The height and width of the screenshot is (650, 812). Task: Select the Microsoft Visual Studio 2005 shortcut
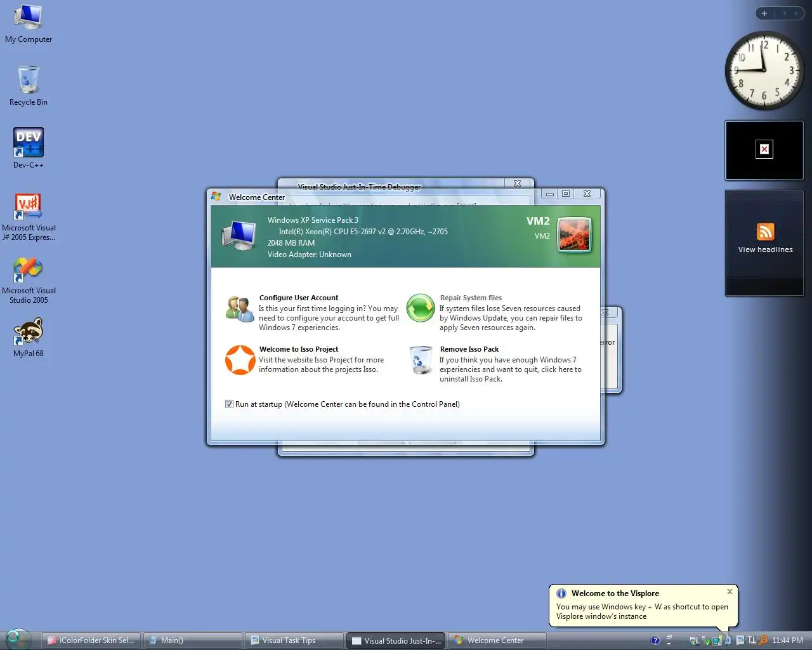click(29, 281)
